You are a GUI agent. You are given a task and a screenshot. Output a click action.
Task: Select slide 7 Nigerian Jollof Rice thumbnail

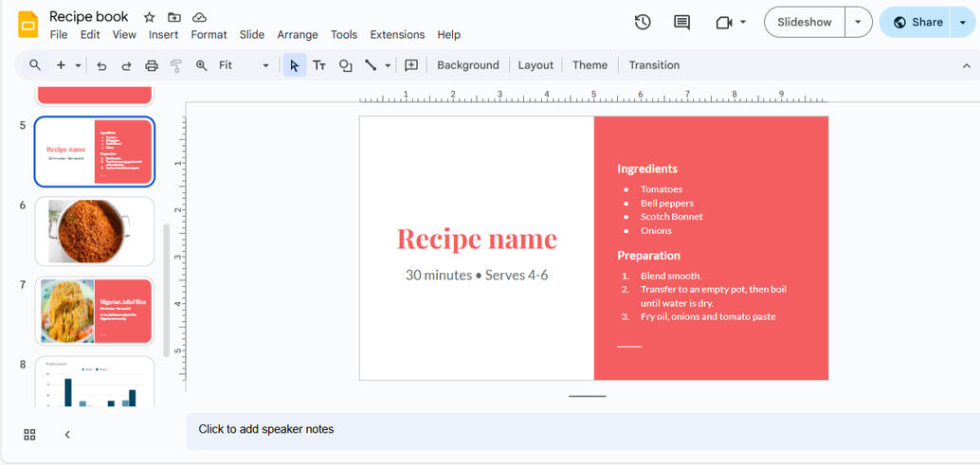tap(95, 311)
